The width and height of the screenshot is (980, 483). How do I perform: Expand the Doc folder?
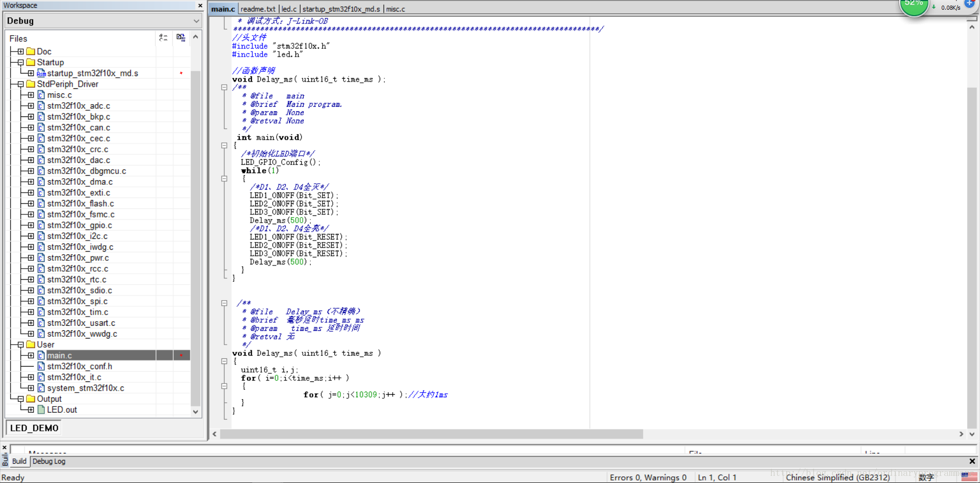pyautogui.click(x=20, y=52)
